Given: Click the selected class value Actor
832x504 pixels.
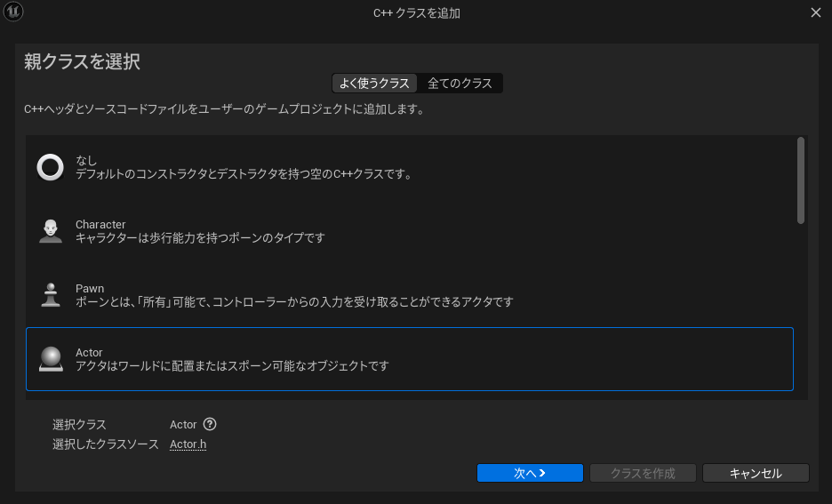Looking at the screenshot, I should [x=183, y=424].
